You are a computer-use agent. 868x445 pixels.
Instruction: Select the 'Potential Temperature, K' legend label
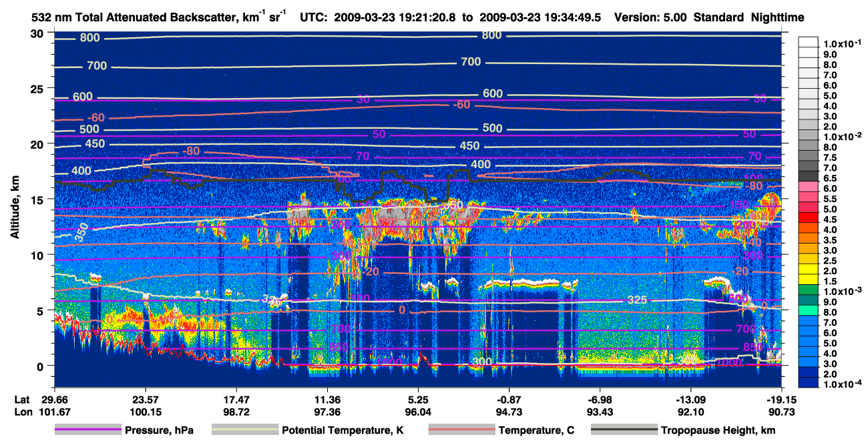point(343,430)
